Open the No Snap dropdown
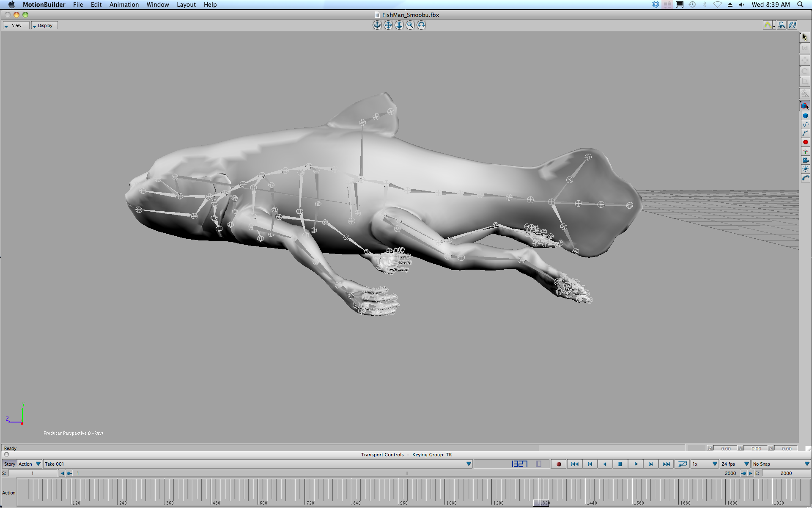 [x=781, y=464]
